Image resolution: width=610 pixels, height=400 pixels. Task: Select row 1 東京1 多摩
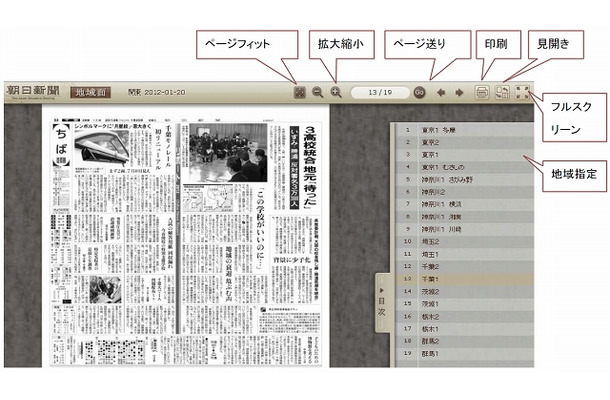coord(465,130)
